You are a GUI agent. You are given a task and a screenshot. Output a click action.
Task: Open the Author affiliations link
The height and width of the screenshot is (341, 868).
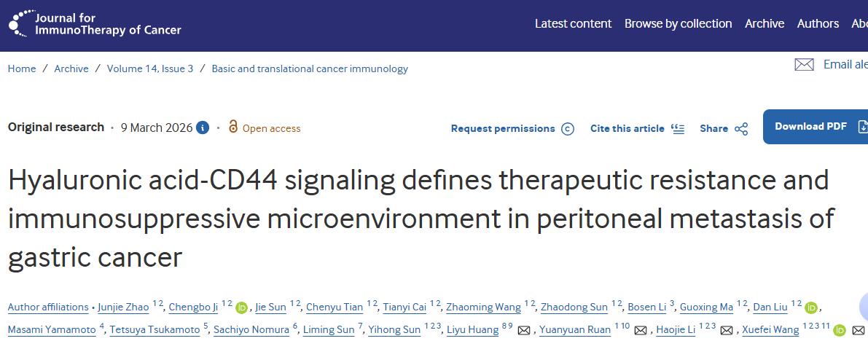47,307
